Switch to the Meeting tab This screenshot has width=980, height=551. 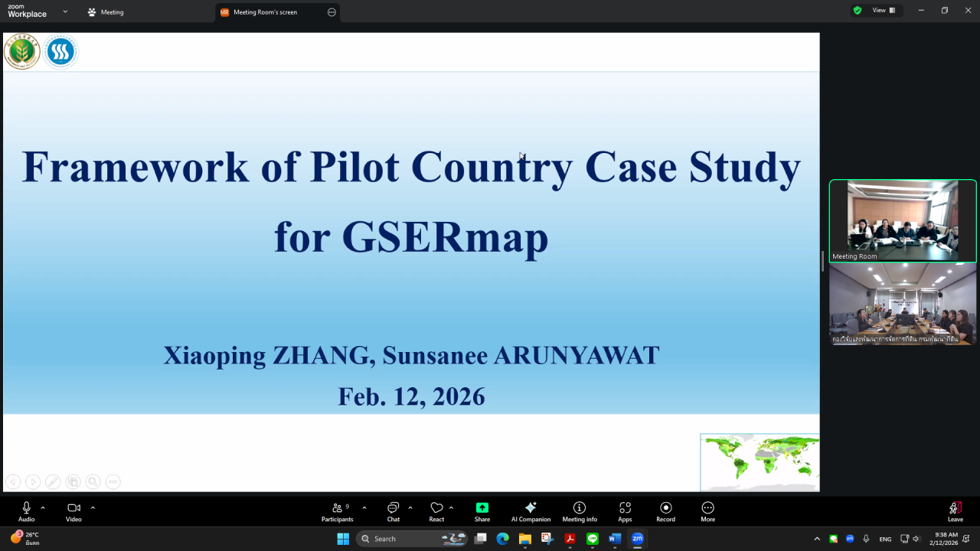pos(106,12)
